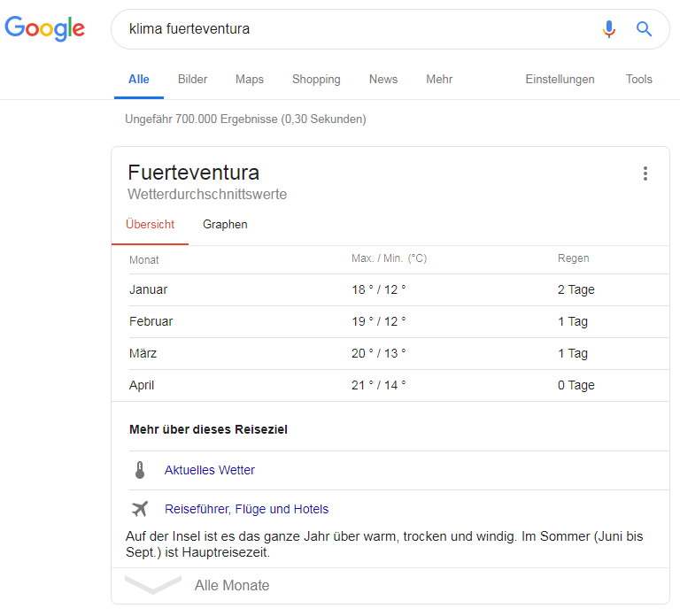The image size is (680, 616).
Task: Click the Januar row month name
Action: (x=149, y=289)
